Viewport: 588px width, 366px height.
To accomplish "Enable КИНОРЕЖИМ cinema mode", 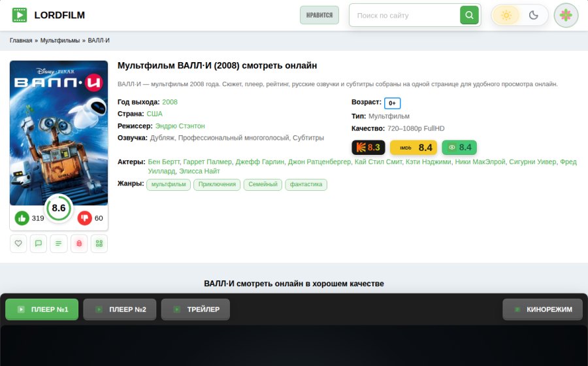I will coord(543,309).
